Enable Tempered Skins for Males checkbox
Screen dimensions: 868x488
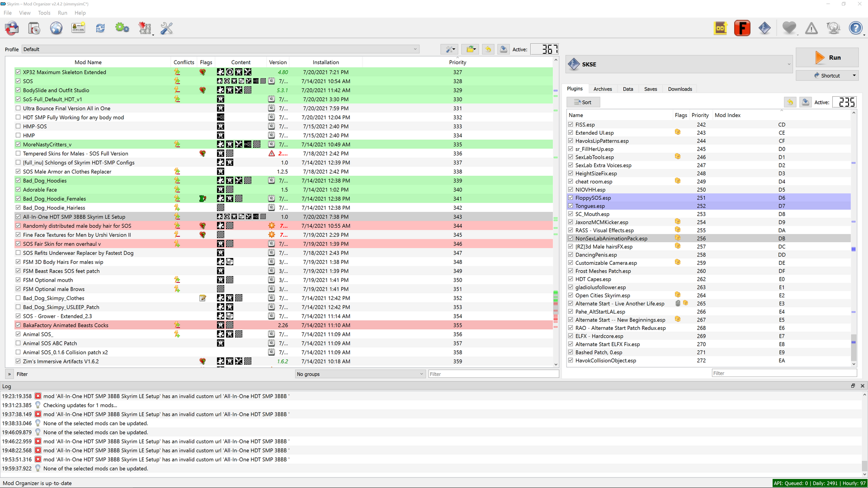click(x=18, y=154)
